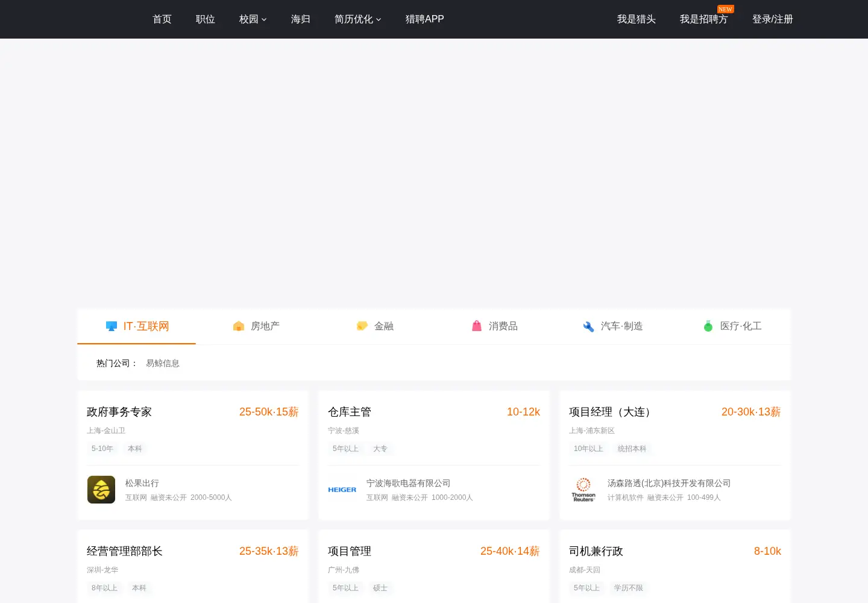Switch to the 汽车·制造 tab
868x603 pixels.
[x=612, y=326]
